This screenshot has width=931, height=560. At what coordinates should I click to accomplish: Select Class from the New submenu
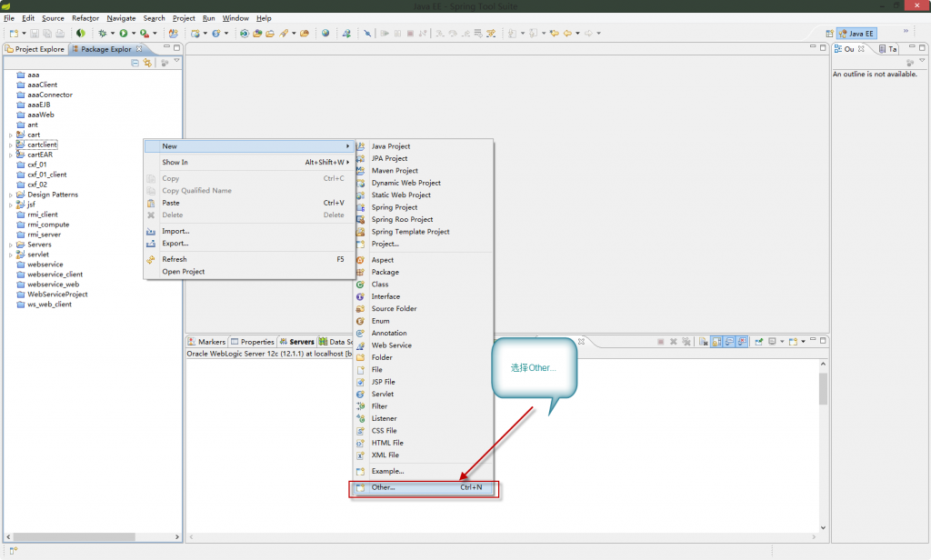(424, 285)
